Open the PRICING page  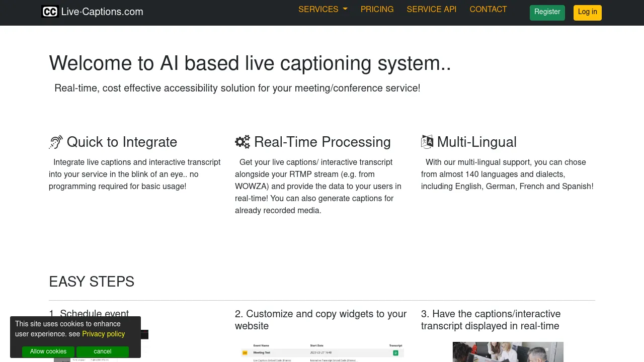click(x=377, y=9)
